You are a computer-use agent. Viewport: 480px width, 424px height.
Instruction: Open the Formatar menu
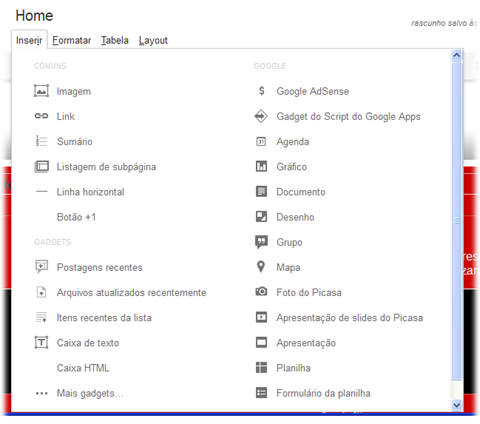tap(71, 40)
